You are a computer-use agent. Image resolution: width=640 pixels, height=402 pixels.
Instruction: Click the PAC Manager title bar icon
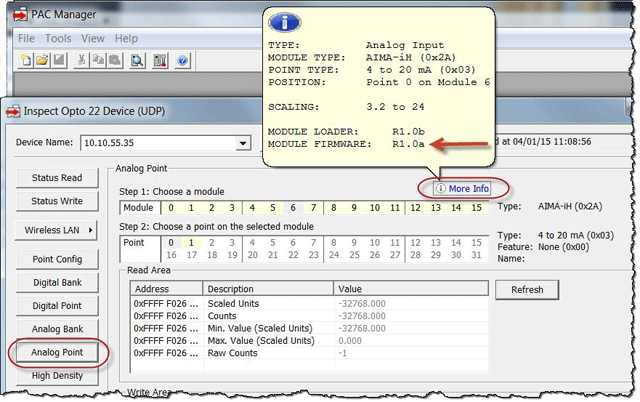20,15
